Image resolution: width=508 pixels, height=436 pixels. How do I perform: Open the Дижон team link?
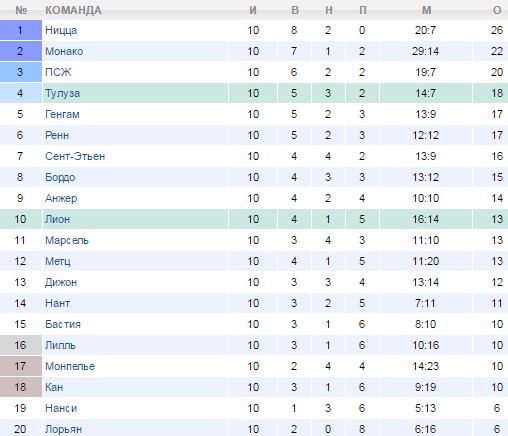[x=61, y=282]
